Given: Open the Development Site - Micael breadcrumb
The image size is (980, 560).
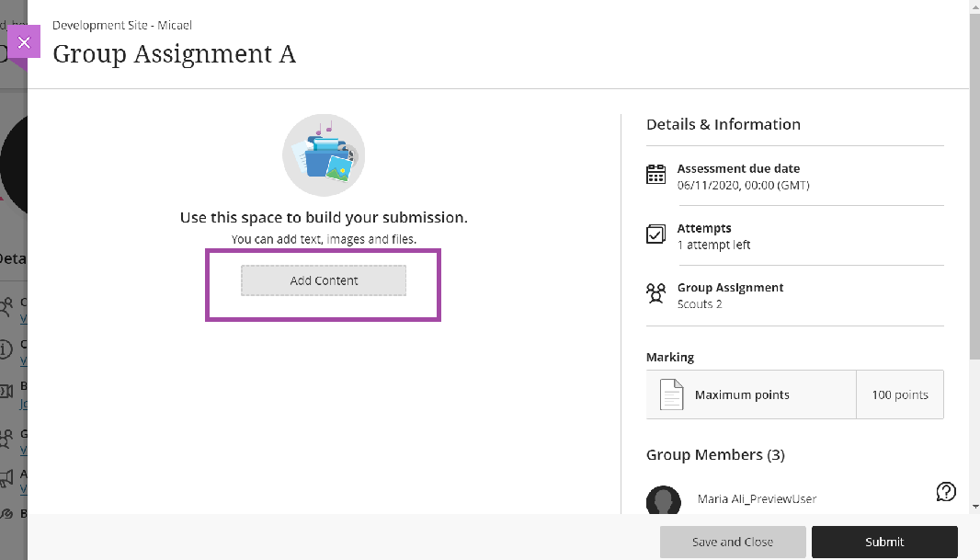Looking at the screenshot, I should pos(122,25).
